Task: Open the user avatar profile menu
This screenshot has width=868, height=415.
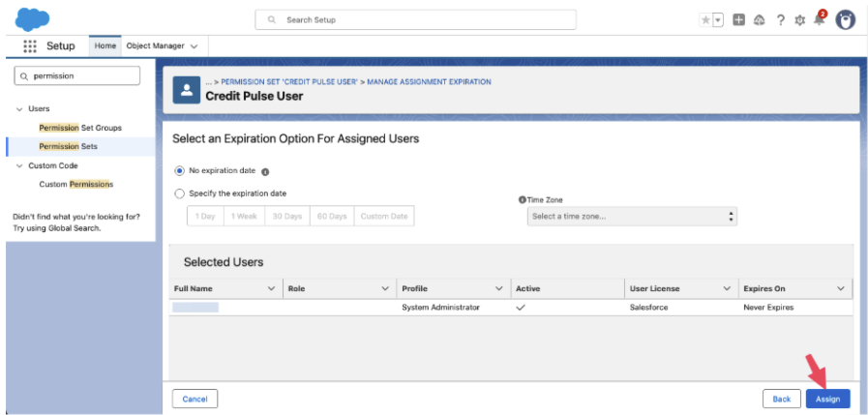Action: pyautogui.click(x=846, y=20)
